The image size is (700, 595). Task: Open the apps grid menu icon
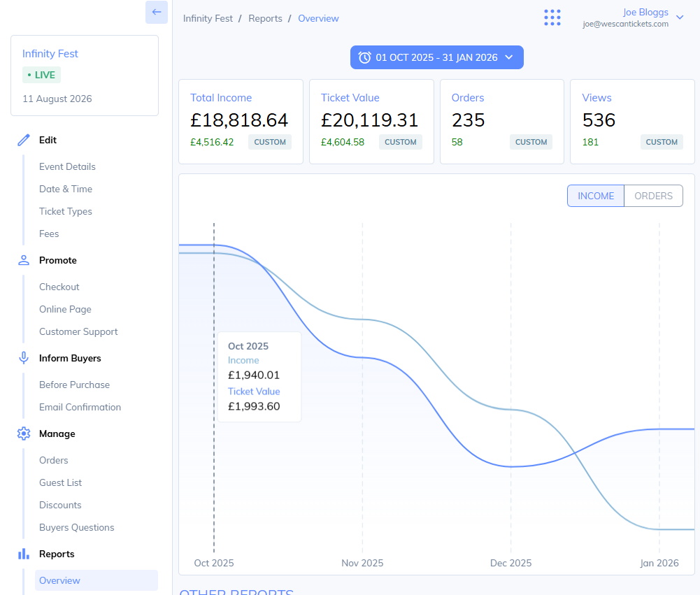click(x=552, y=17)
